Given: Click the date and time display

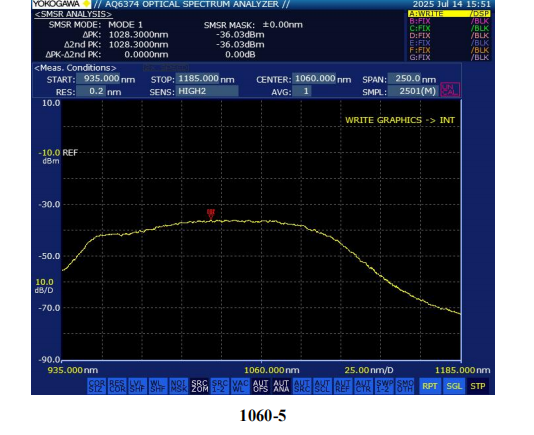Looking at the screenshot, I should point(452,4).
